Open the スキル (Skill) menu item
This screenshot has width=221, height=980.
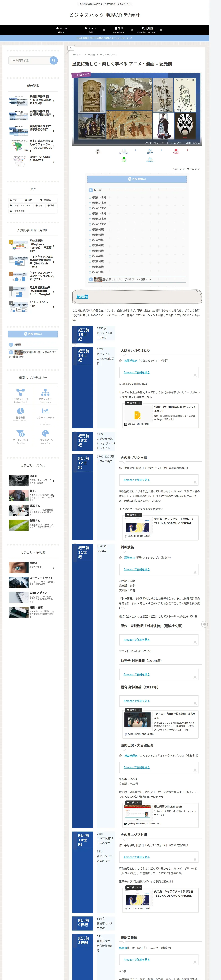pos(90,30)
